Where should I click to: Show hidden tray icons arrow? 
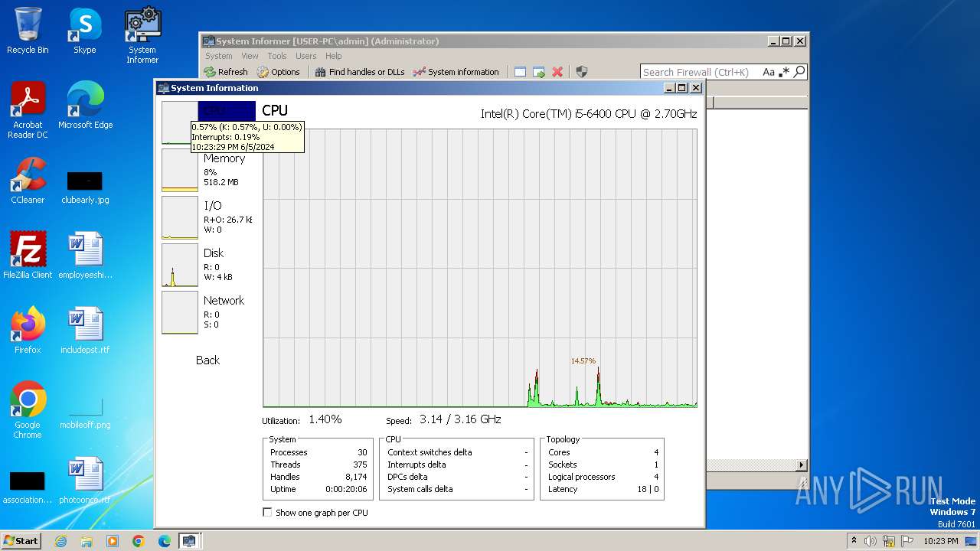coord(854,541)
